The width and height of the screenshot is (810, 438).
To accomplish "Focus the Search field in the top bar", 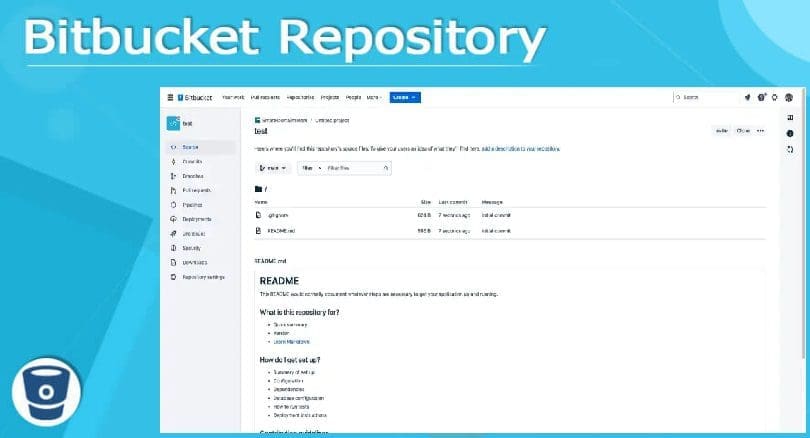I will click(706, 97).
